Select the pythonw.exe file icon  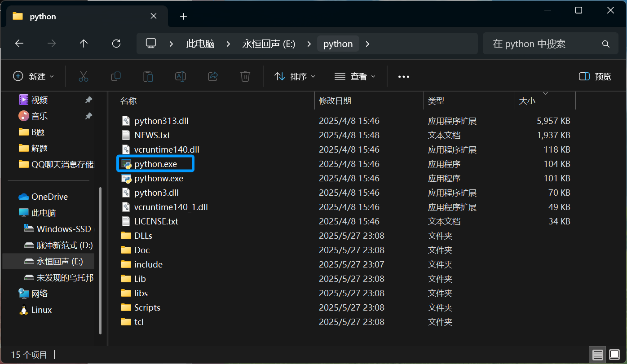tap(127, 179)
